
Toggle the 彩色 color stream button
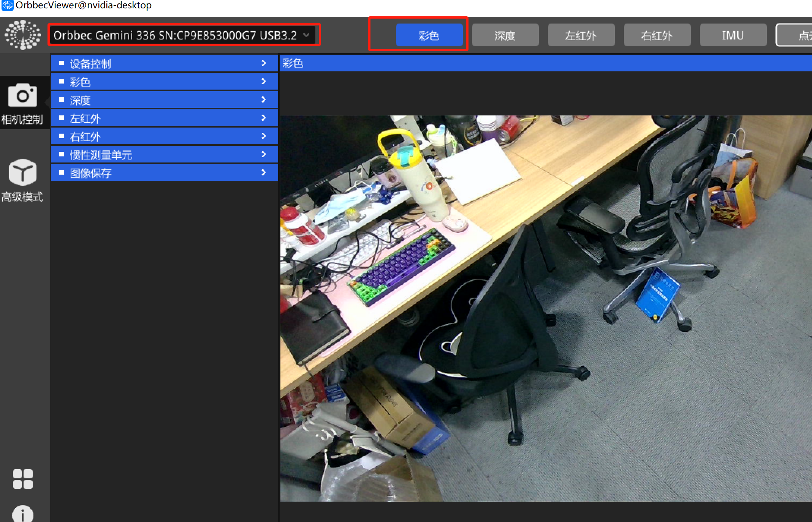(x=429, y=35)
